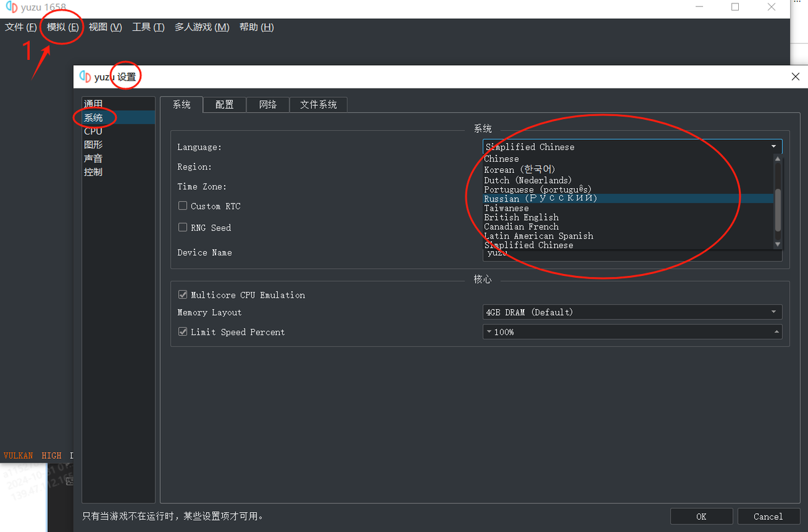Choose Portuguese (português) language option

[x=628, y=190]
